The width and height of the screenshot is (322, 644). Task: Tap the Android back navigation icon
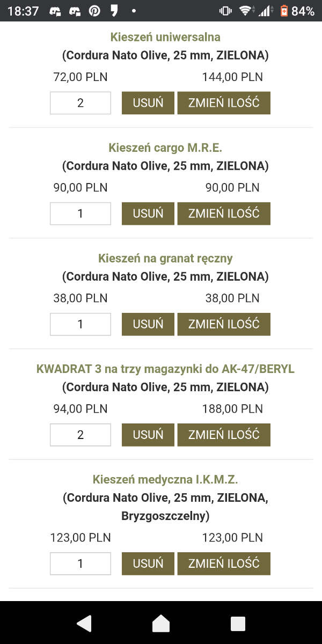pyautogui.click(x=84, y=623)
